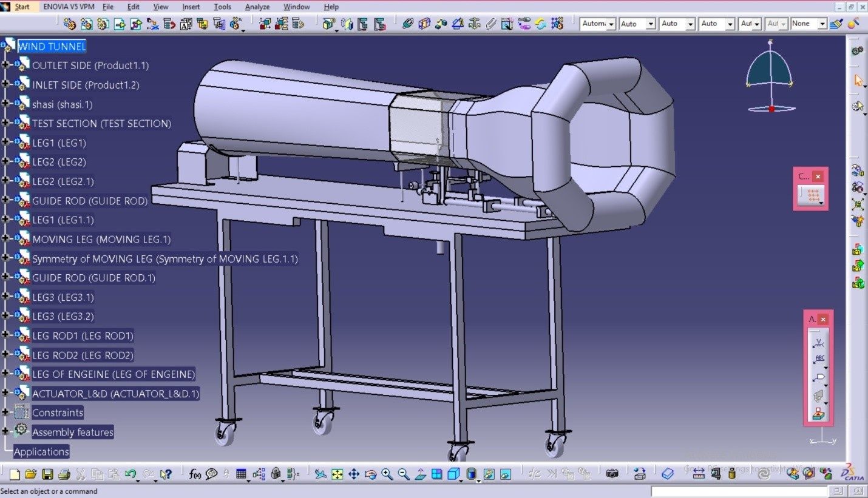Create a new document via New icon

(15, 474)
